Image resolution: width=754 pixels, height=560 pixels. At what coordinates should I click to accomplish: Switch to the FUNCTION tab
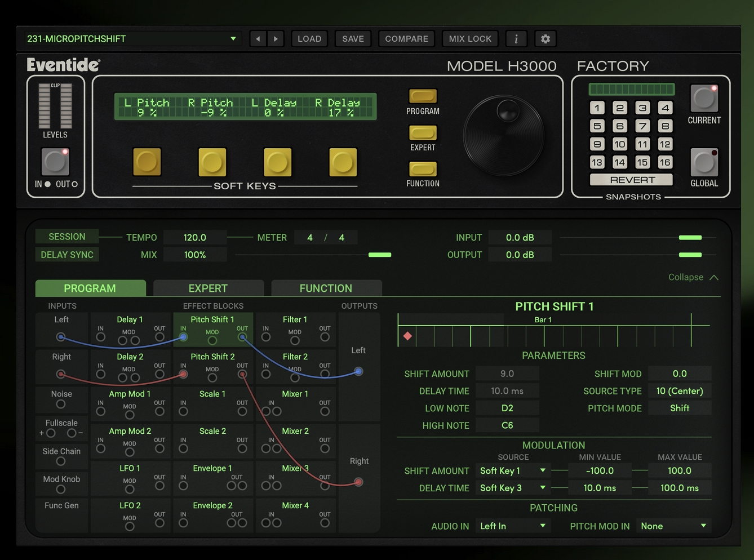click(x=326, y=288)
